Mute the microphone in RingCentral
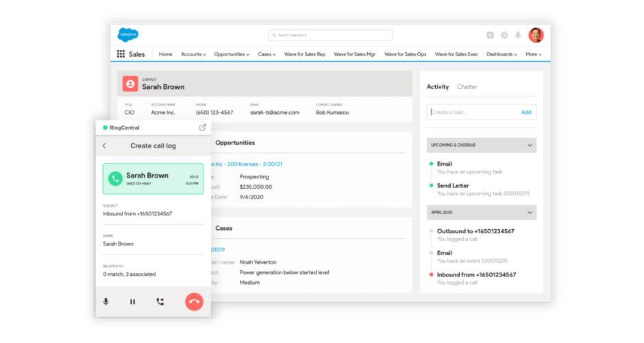Screen dimensions: 644x343 [x=106, y=301]
